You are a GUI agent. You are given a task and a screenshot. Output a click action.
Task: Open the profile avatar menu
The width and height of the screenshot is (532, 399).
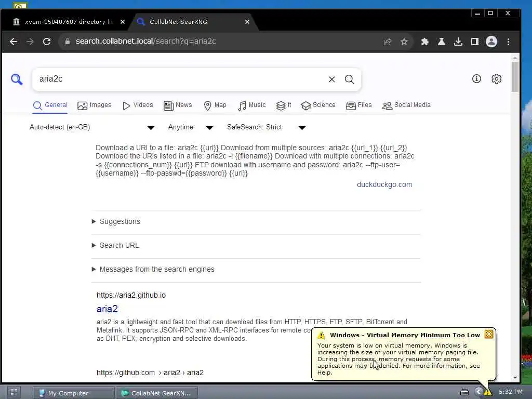pyautogui.click(x=491, y=42)
